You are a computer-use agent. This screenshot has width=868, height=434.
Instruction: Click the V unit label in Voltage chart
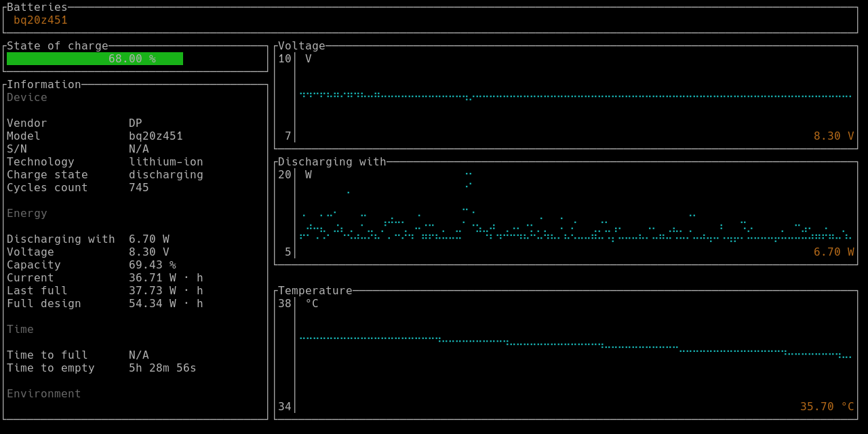(x=309, y=59)
